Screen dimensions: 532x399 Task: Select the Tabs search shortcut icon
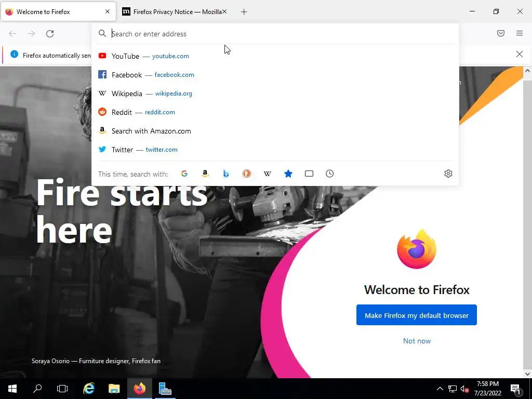309,174
